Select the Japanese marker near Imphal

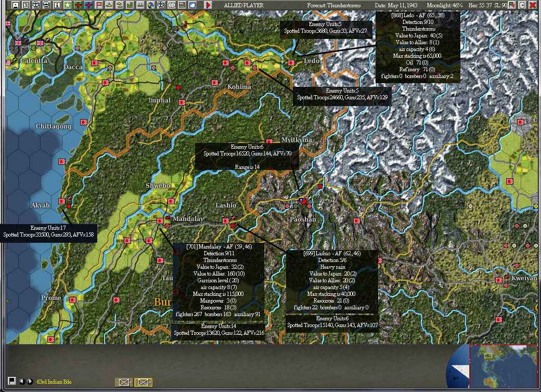coord(182,102)
